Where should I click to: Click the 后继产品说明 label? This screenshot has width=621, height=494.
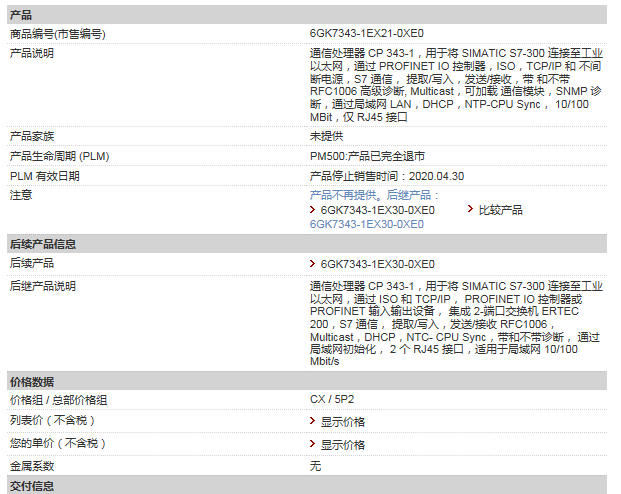click(43, 286)
